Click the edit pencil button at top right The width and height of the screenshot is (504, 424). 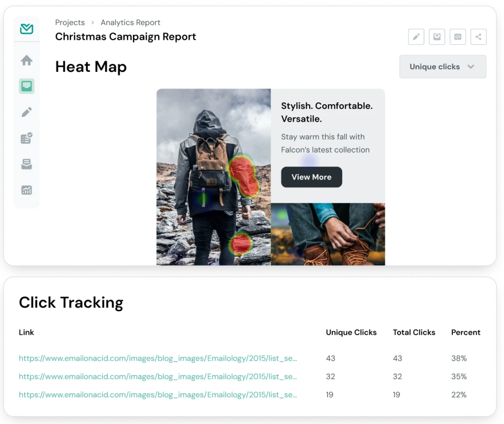click(x=416, y=37)
